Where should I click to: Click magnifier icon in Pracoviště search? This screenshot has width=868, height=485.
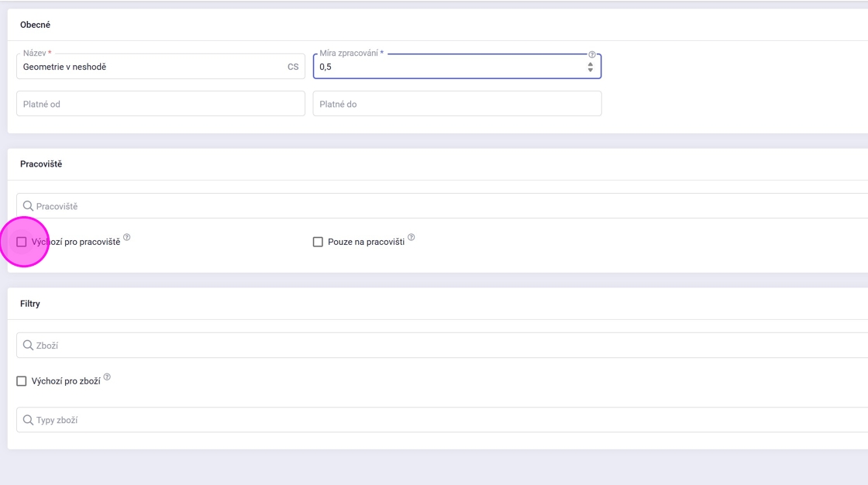tap(28, 206)
